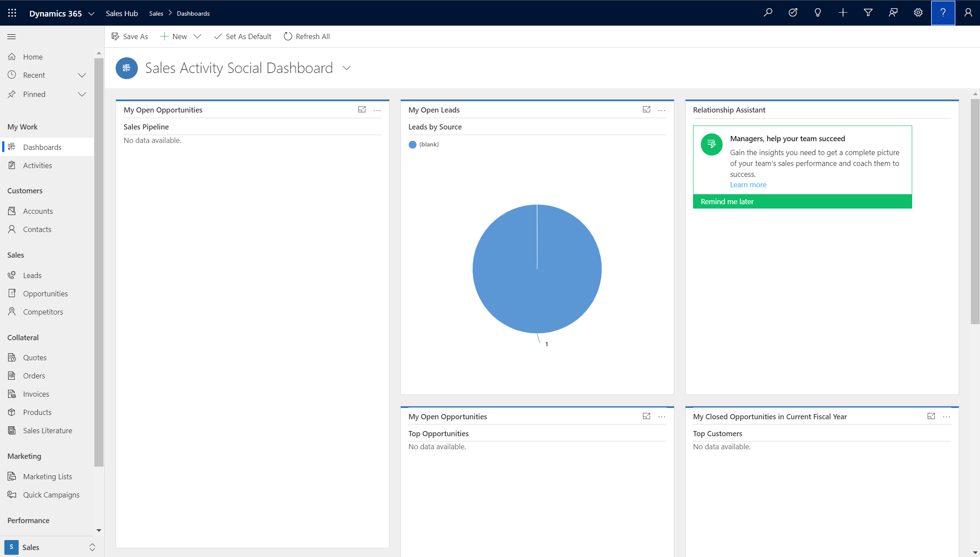Open Accounts in sidebar

point(47,211)
